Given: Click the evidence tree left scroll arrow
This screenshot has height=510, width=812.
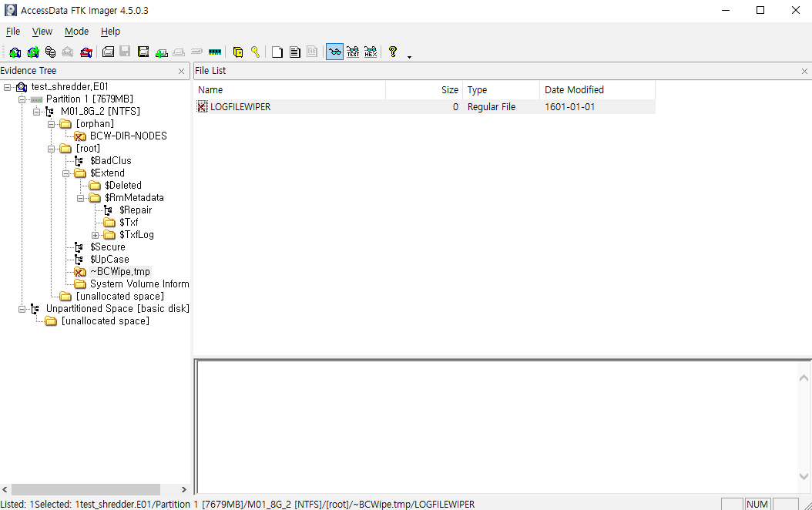Looking at the screenshot, I should (x=5, y=489).
